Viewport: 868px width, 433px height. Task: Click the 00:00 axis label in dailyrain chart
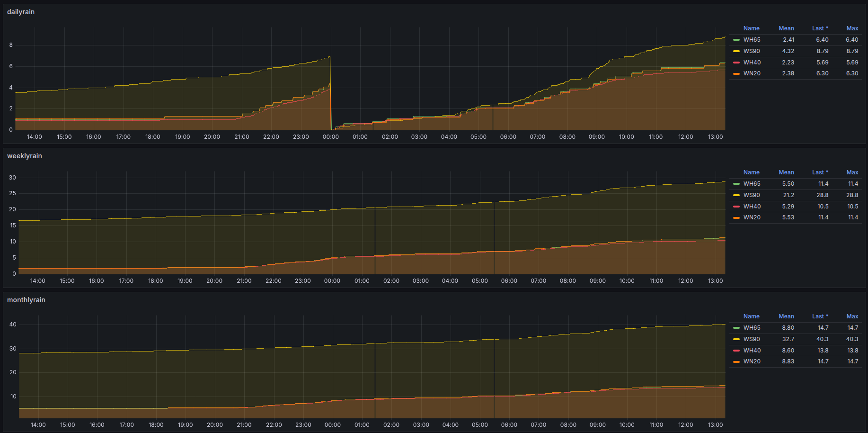(330, 137)
